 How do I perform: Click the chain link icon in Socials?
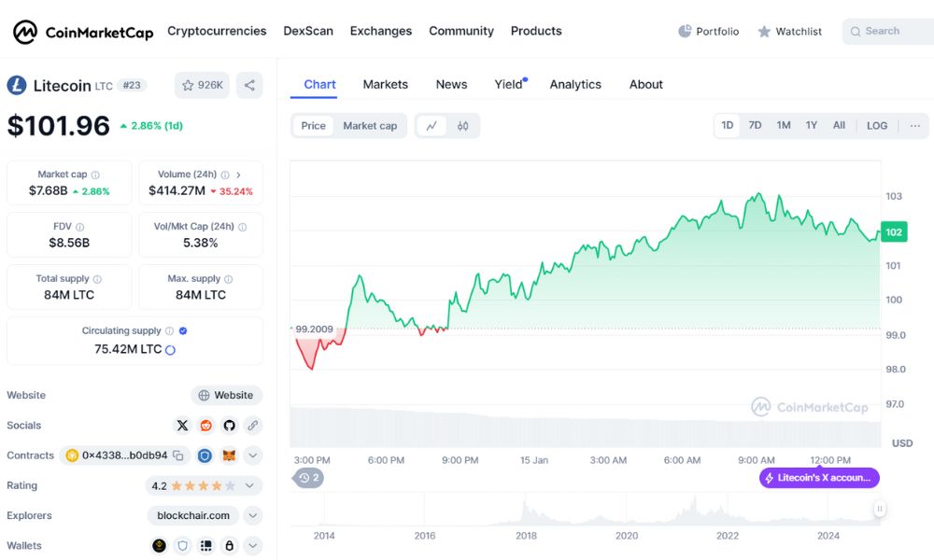click(x=252, y=426)
